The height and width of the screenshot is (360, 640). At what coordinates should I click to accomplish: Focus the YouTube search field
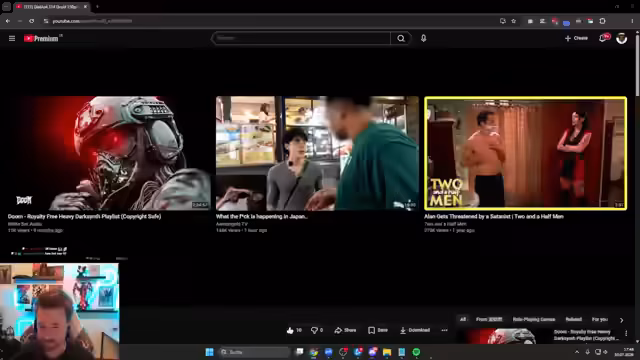pos(301,38)
